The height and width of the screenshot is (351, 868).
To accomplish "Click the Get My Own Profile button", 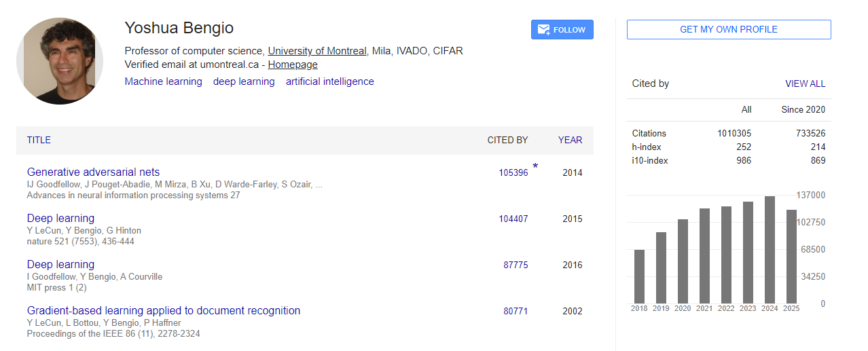I will pyautogui.click(x=728, y=30).
